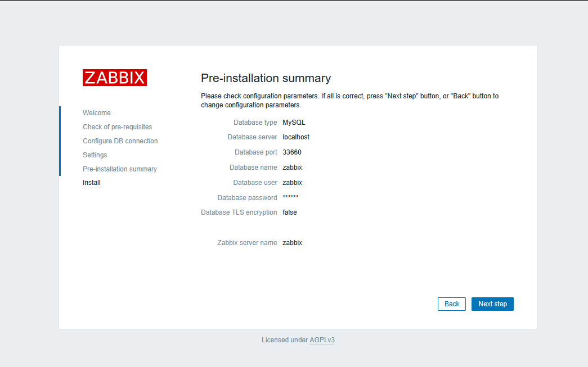The image size is (588, 367).
Task: Click the ZABBIX logo
Action: coord(115,77)
